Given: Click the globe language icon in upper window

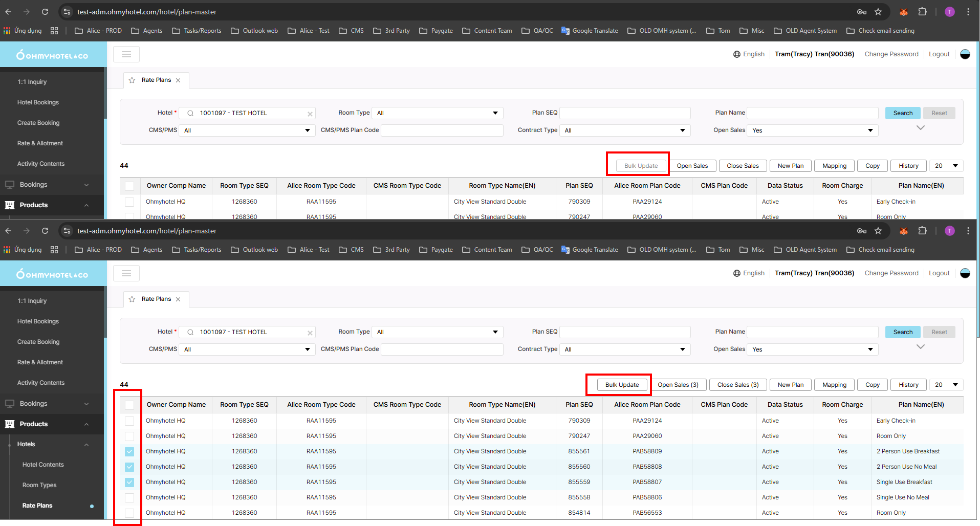Looking at the screenshot, I should coord(737,54).
